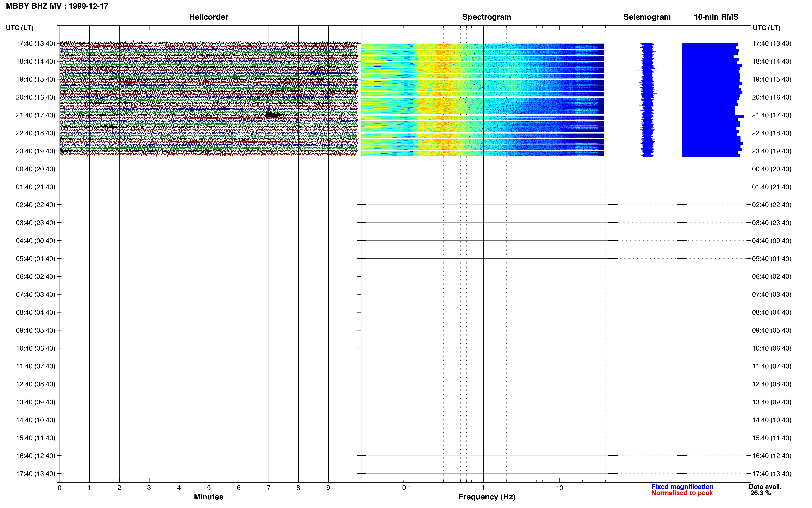Click the 8 tick on the Minutes axis

298,487
